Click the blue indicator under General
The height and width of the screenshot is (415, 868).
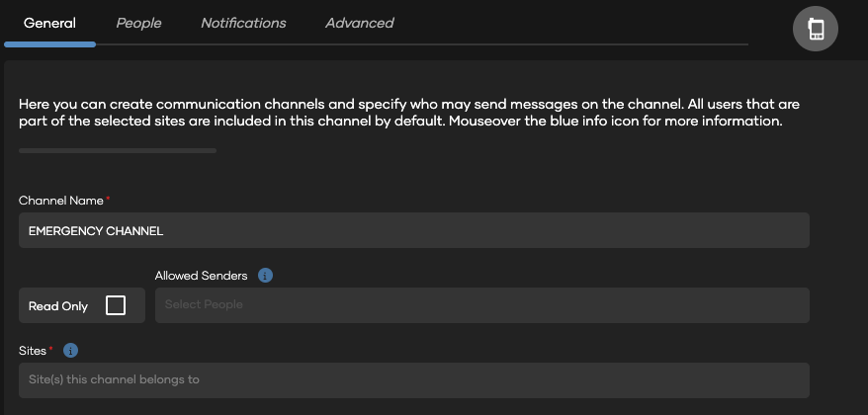[49, 44]
